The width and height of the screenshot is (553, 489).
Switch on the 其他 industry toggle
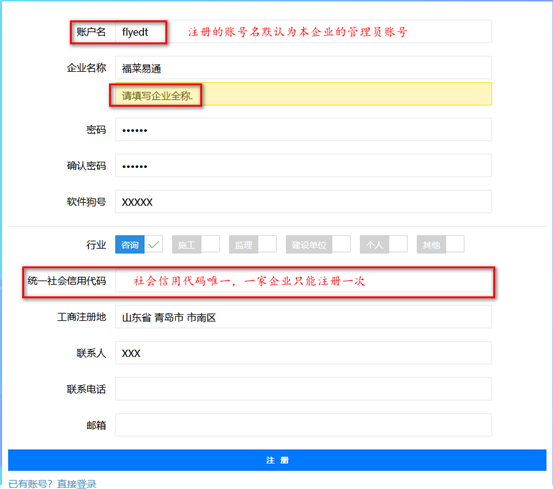click(x=440, y=244)
